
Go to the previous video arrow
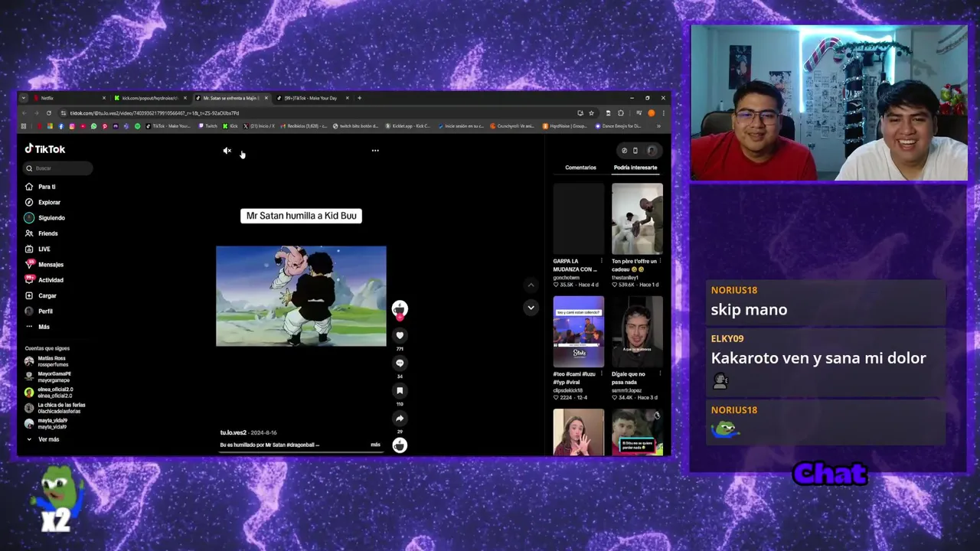(531, 285)
